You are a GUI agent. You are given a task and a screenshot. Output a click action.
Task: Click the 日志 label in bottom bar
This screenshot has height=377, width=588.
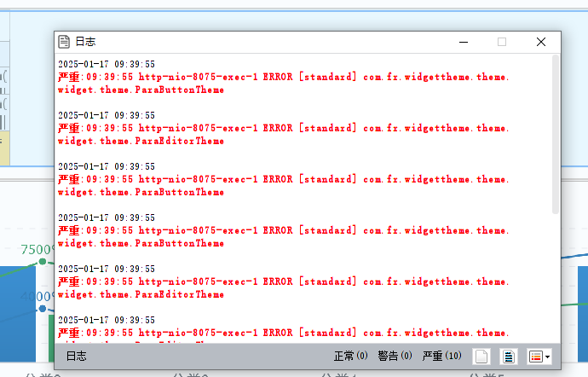point(76,356)
